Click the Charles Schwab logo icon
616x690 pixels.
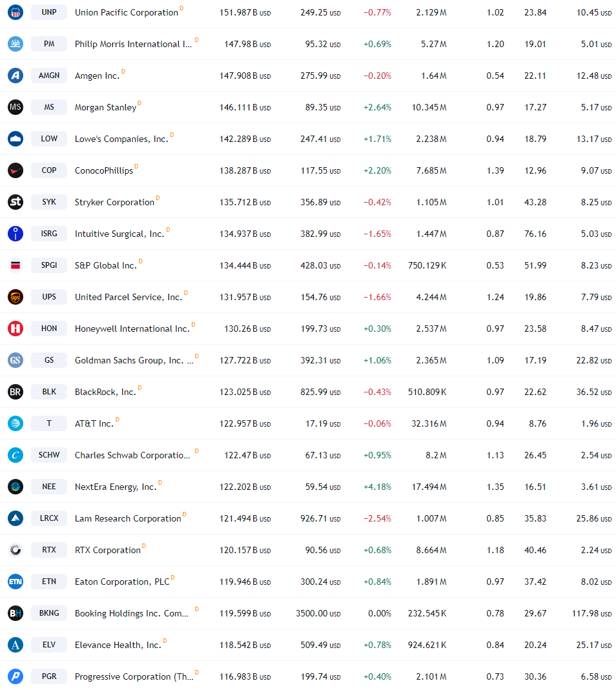[15, 455]
